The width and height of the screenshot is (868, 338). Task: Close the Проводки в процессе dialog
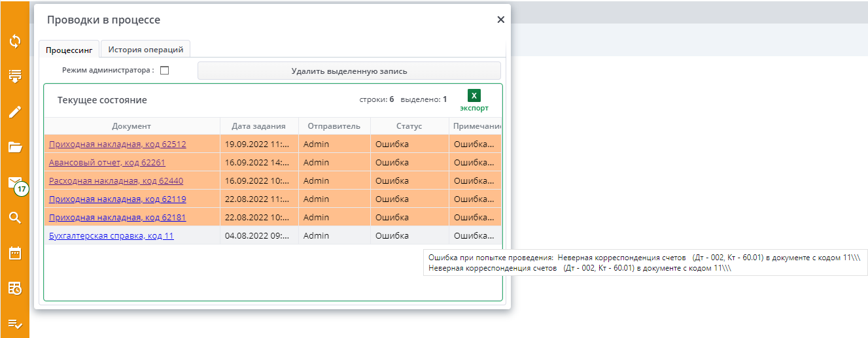pos(500,20)
